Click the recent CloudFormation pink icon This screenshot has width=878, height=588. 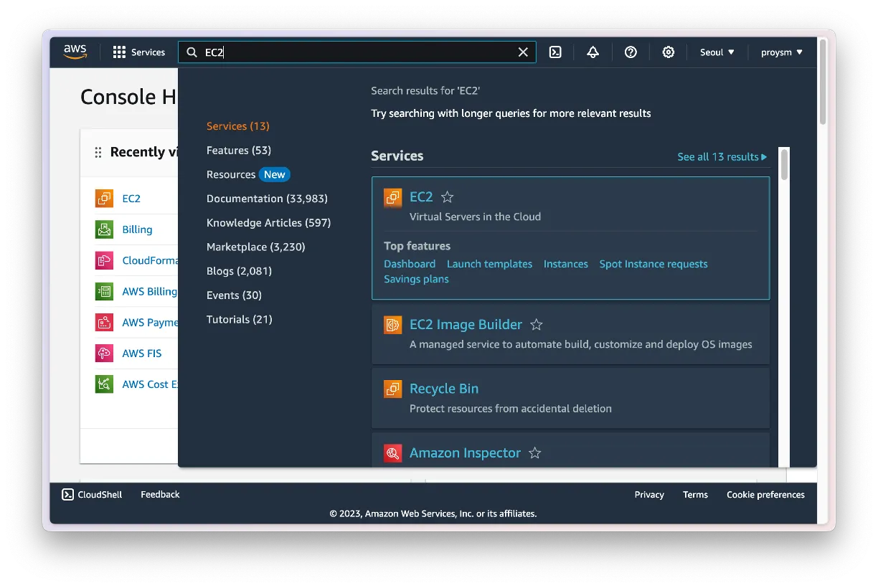coord(104,260)
